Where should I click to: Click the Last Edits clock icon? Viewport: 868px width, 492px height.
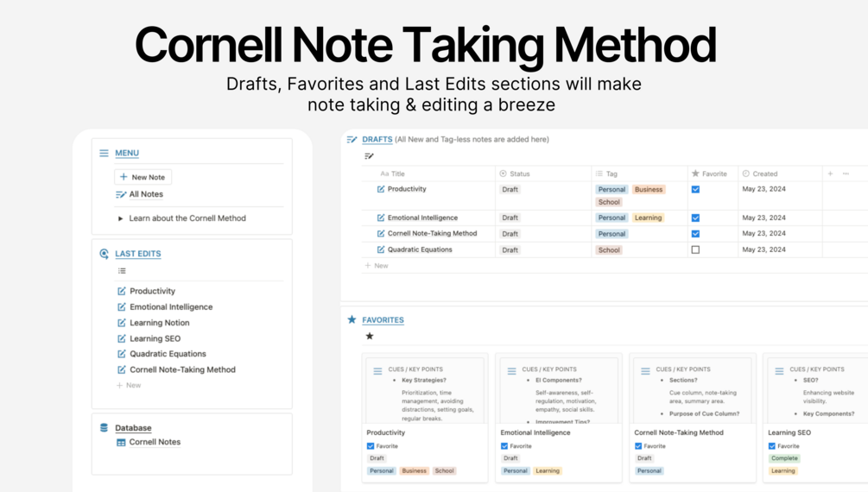tap(104, 254)
